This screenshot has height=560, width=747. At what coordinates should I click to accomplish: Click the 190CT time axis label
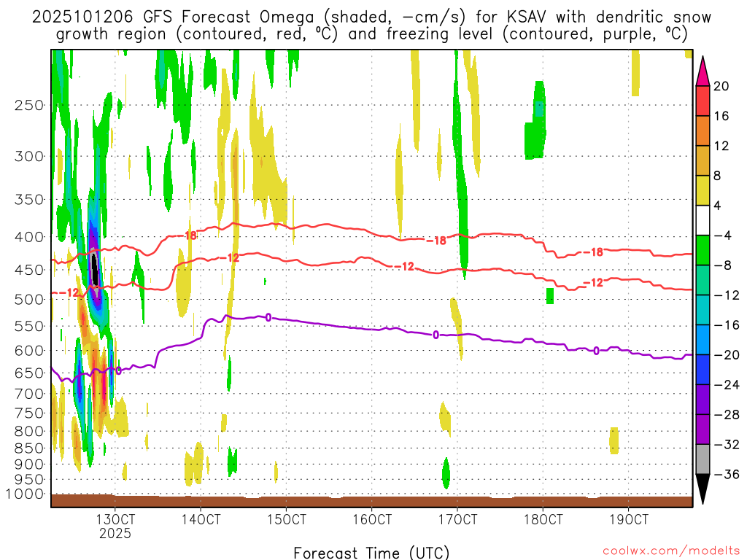pyautogui.click(x=628, y=519)
